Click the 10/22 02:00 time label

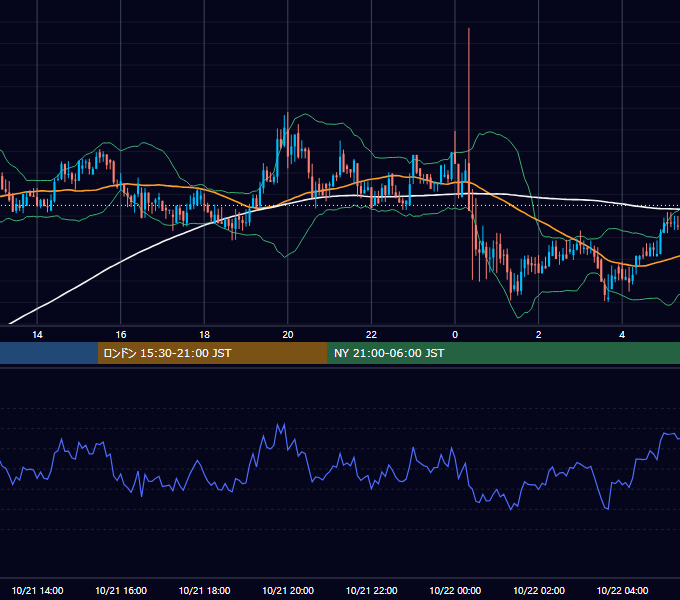pyautogui.click(x=539, y=590)
